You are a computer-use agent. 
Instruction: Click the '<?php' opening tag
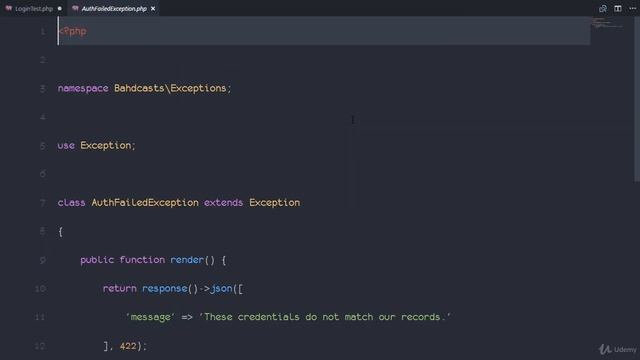(x=73, y=31)
